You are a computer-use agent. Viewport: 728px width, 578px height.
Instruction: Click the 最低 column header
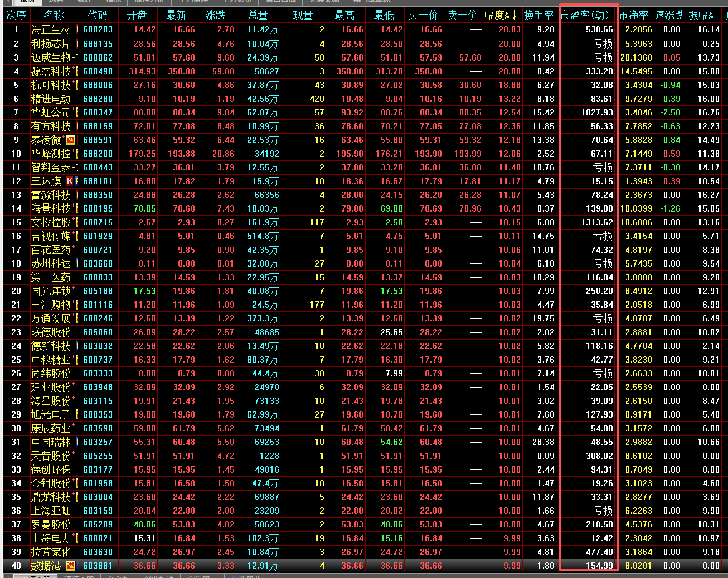[x=384, y=16]
